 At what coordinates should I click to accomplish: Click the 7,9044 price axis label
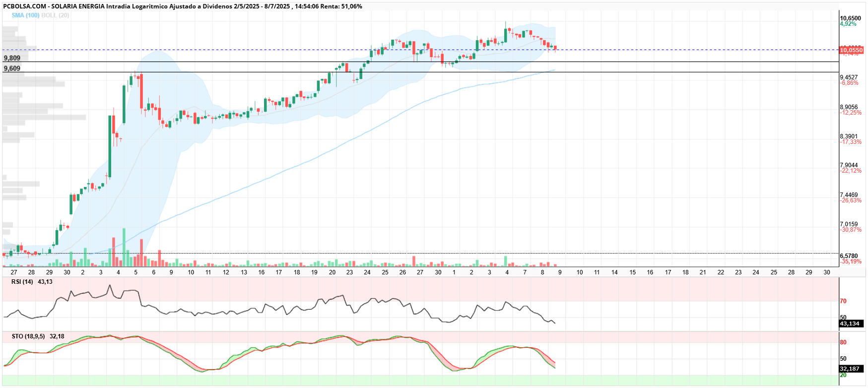(849, 165)
